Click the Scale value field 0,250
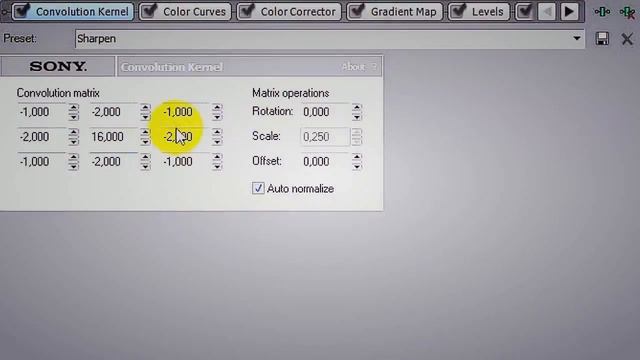The width and height of the screenshot is (640, 360). point(325,137)
